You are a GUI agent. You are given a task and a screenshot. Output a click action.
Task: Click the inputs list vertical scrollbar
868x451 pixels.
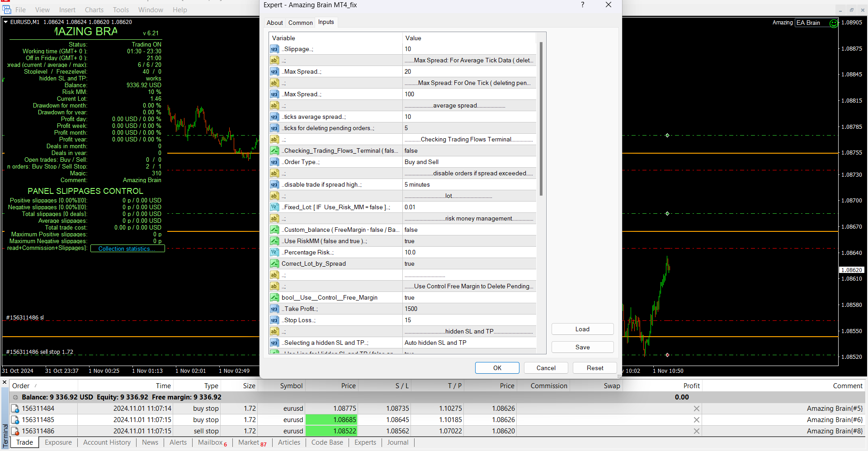pos(541,119)
